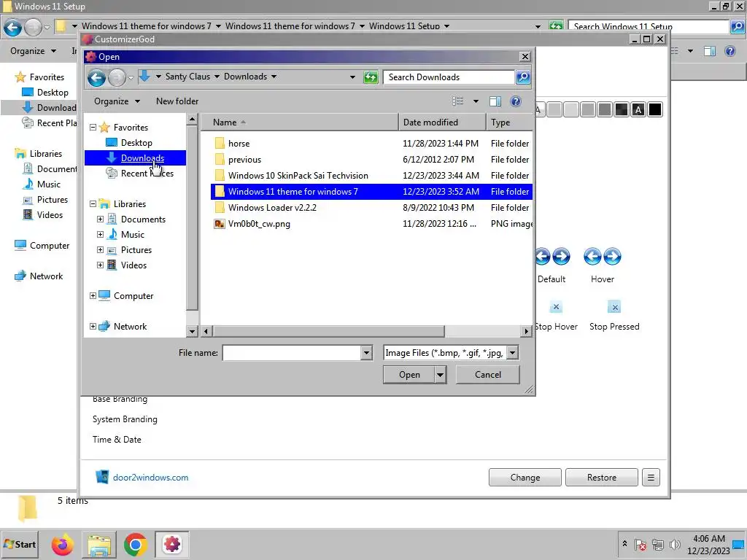Click New folder in the dialog toolbar
The height and width of the screenshot is (560, 747).
(177, 101)
